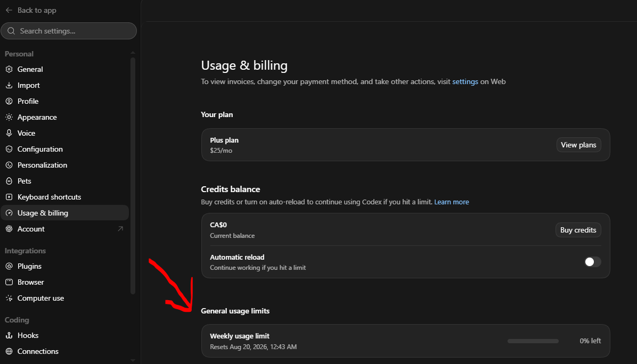The width and height of the screenshot is (637, 364).
Task: Click the Pets icon in the sidebar
Action: [9, 181]
